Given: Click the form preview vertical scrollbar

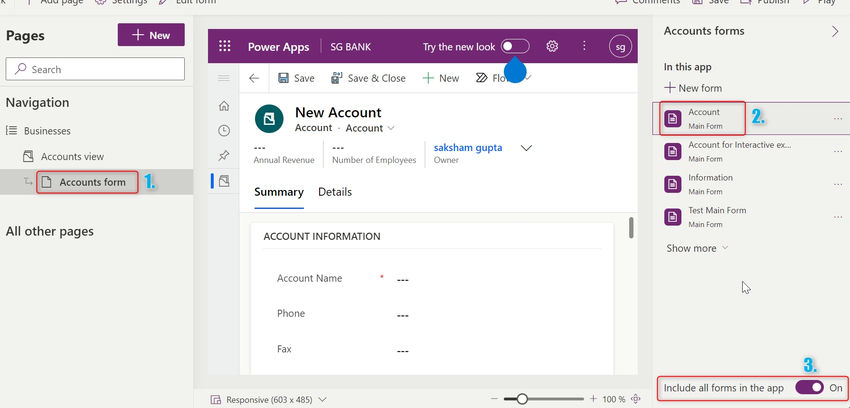Looking at the screenshot, I should pos(632,227).
